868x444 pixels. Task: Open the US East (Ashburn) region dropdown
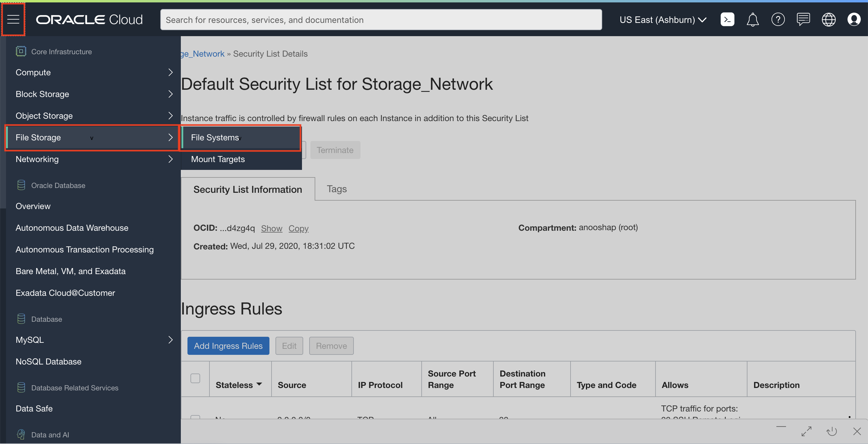(662, 20)
